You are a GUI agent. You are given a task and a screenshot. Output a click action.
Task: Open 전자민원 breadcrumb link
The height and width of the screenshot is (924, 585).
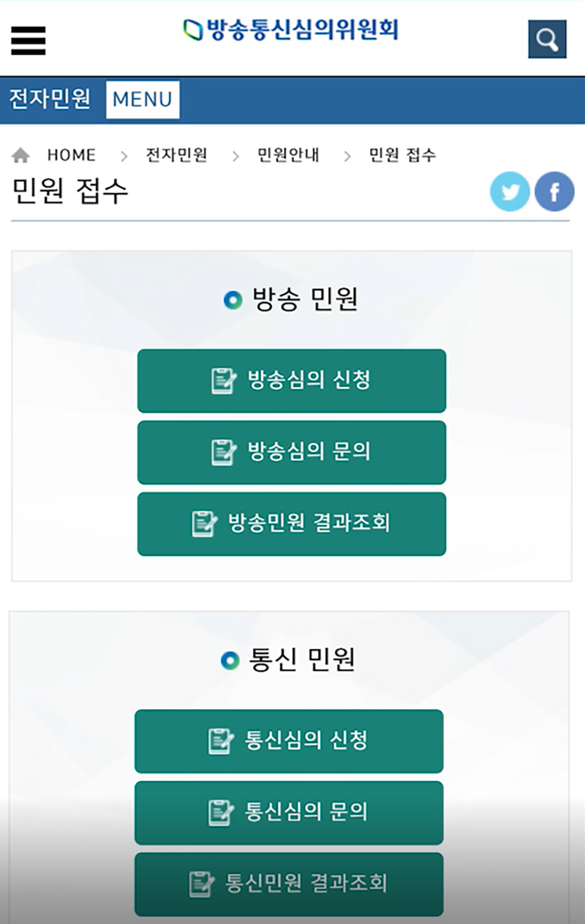(176, 155)
